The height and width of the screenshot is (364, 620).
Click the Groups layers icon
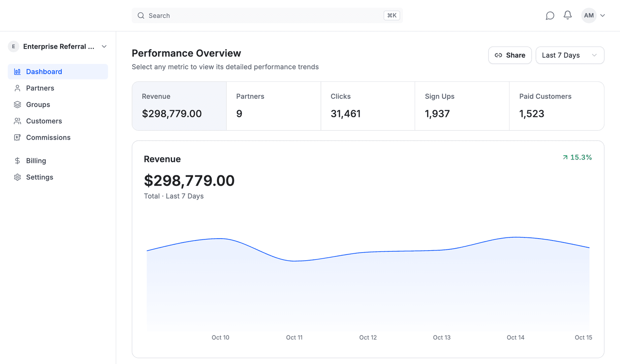[17, 105]
